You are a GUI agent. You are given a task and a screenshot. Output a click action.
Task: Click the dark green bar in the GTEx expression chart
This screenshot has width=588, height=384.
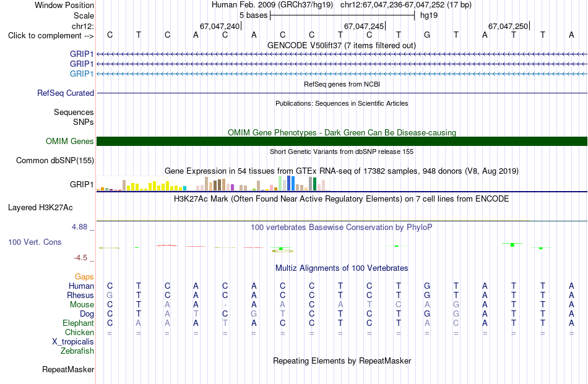(x=314, y=184)
